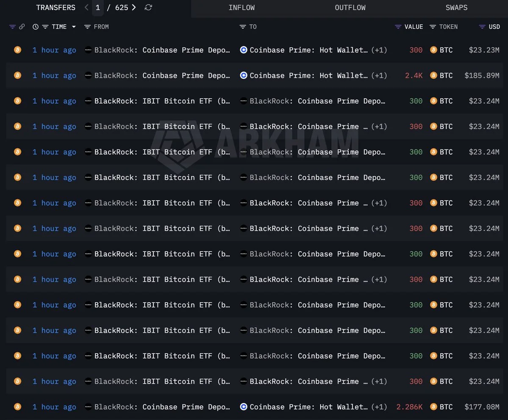Open the purple filter icon beside the link icon
This screenshot has height=420, width=508.
point(12,27)
